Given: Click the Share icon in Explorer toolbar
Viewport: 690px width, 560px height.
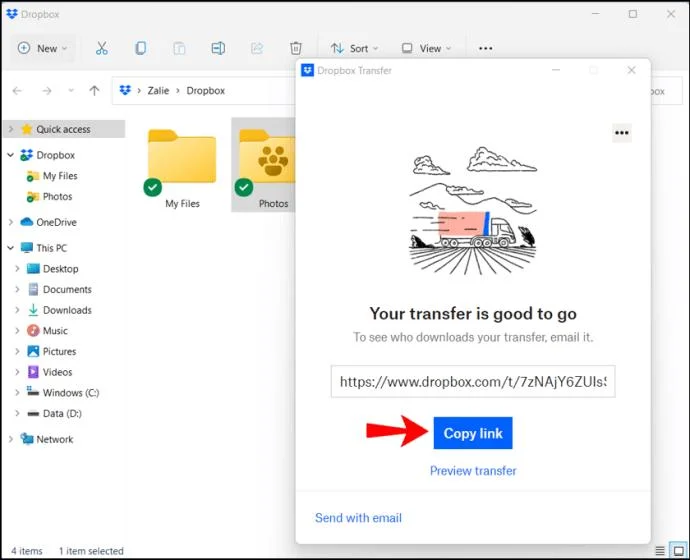Looking at the screenshot, I should pyautogui.click(x=257, y=48).
